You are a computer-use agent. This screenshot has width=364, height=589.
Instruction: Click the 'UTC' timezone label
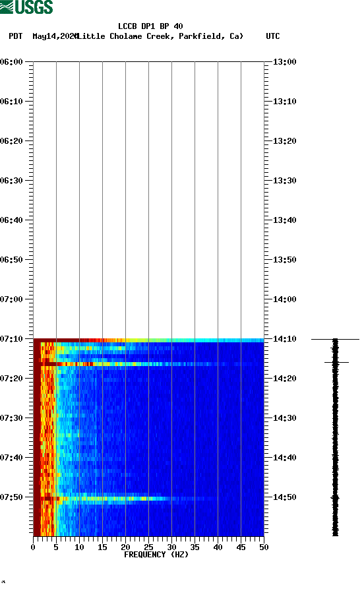point(273,36)
